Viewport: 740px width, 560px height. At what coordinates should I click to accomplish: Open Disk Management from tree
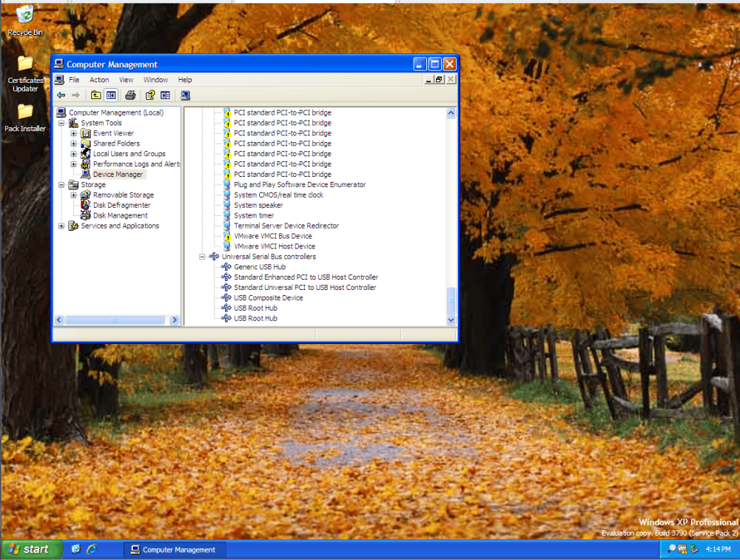tap(120, 215)
